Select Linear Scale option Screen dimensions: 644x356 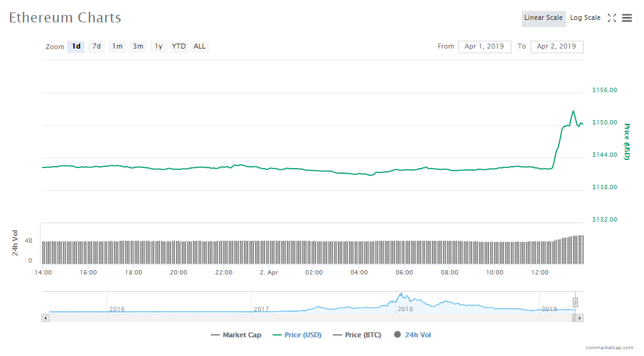click(x=543, y=18)
